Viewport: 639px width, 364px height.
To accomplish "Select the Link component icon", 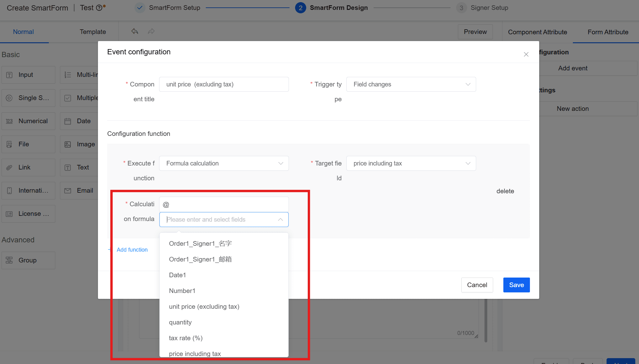I will tap(9, 167).
